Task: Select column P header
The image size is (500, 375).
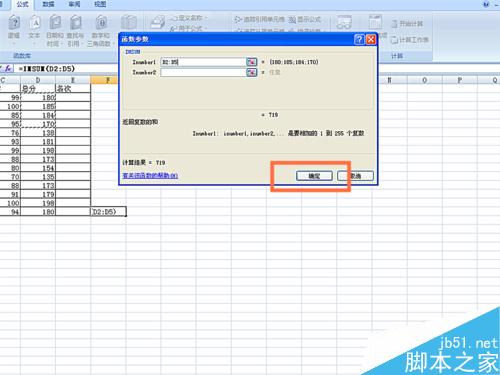Action: click(x=460, y=80)
